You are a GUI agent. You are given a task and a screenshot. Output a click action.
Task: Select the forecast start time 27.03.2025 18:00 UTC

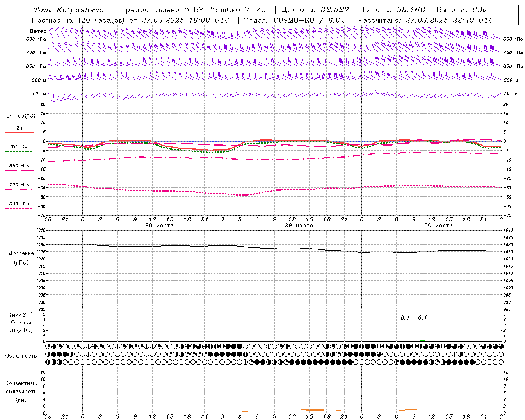click(185, 20)
